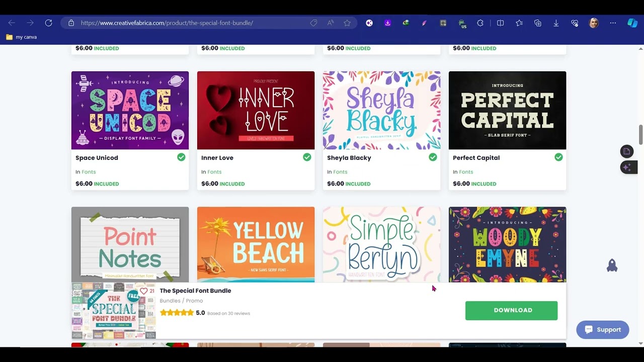Open the Fonts category under Sheyla Blacky
Screen dimensions: 644x362
pos(340,172)
